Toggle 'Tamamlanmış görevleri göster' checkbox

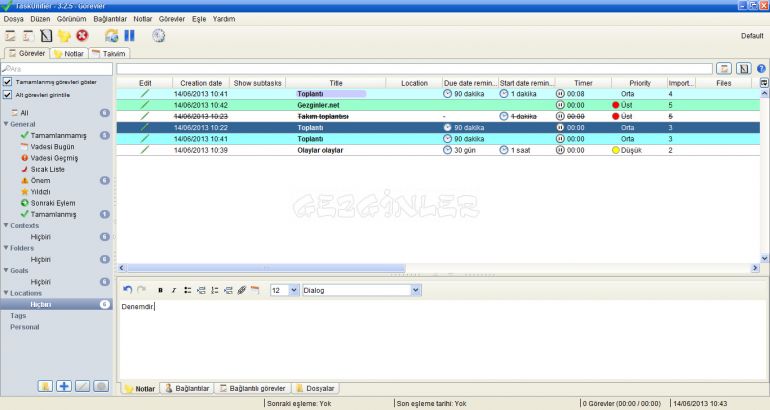(x=8, y=82)
